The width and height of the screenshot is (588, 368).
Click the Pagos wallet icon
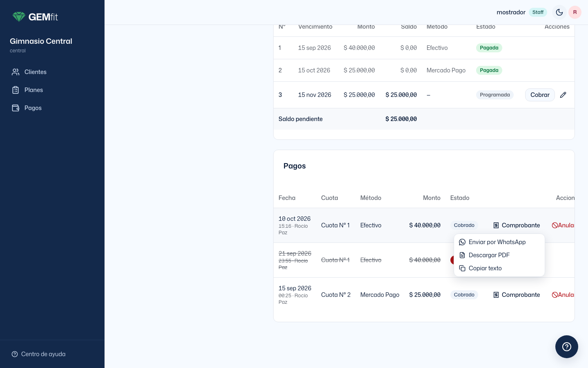(16, 108)
